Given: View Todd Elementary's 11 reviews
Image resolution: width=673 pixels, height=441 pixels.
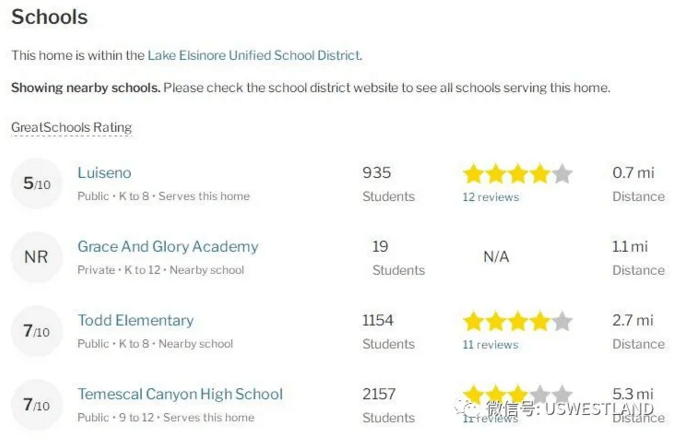Looking at the screenshot, I should coord(490,345).
